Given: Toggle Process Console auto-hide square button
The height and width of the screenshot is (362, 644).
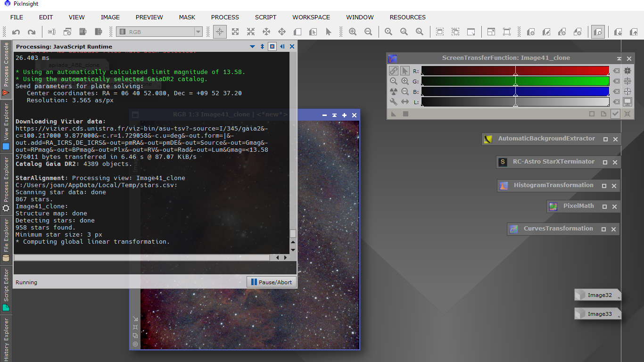Looking at the screenshot, I should (272, 46).
